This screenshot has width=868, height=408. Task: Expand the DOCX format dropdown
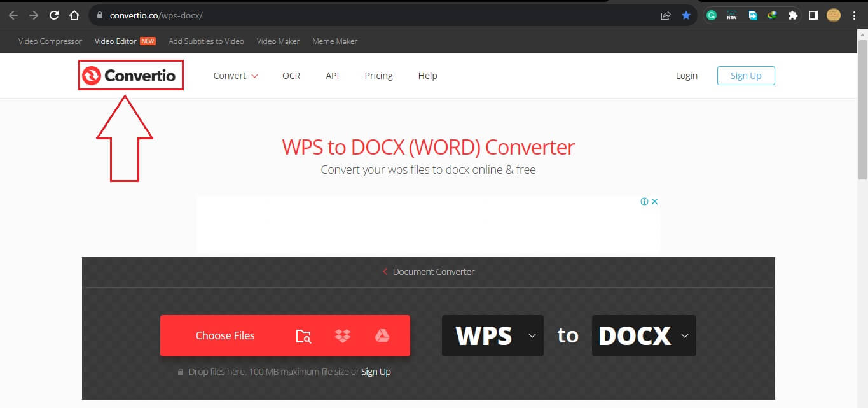tap(684, 335)
